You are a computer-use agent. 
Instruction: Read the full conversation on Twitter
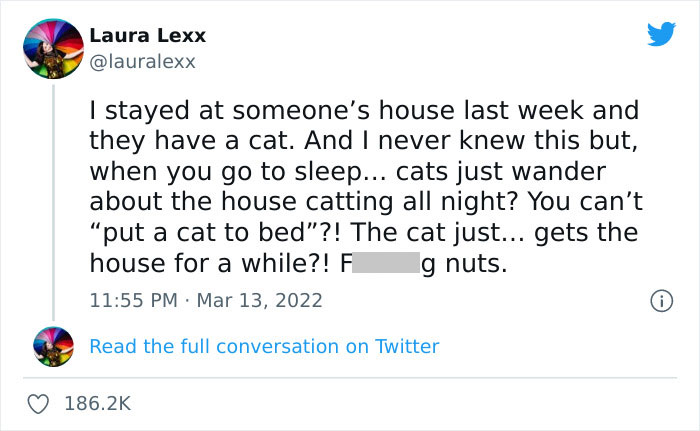coord(264,346)
